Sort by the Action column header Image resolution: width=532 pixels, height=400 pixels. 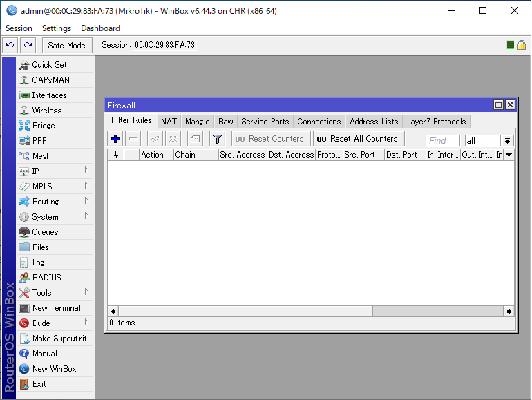tap(156, 155)
